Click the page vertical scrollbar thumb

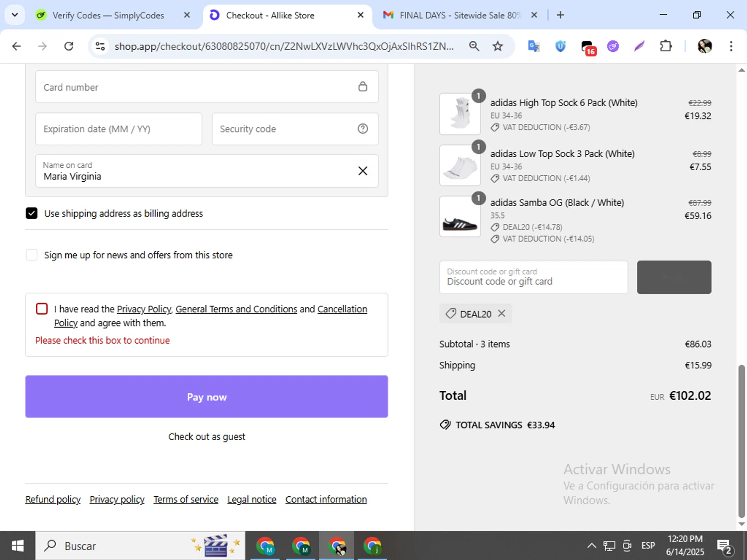[x=742, y=442]
